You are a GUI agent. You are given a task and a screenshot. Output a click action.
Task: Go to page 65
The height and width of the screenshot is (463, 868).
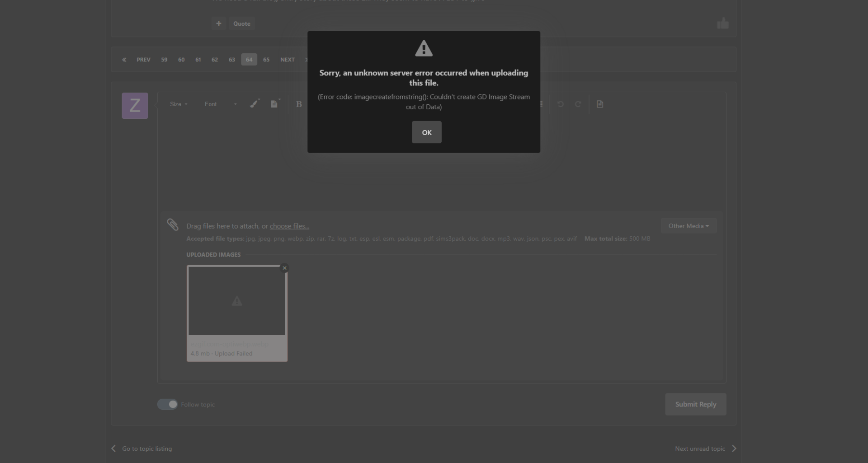point(266,60)
